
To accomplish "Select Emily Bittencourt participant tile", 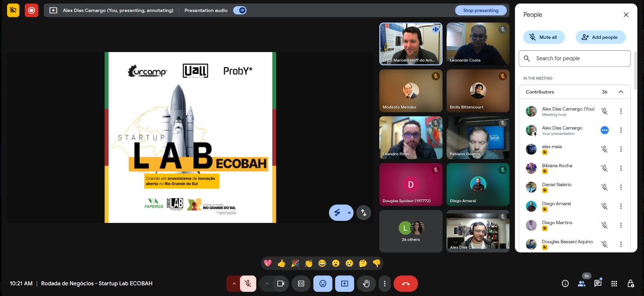I will point(478,91).
